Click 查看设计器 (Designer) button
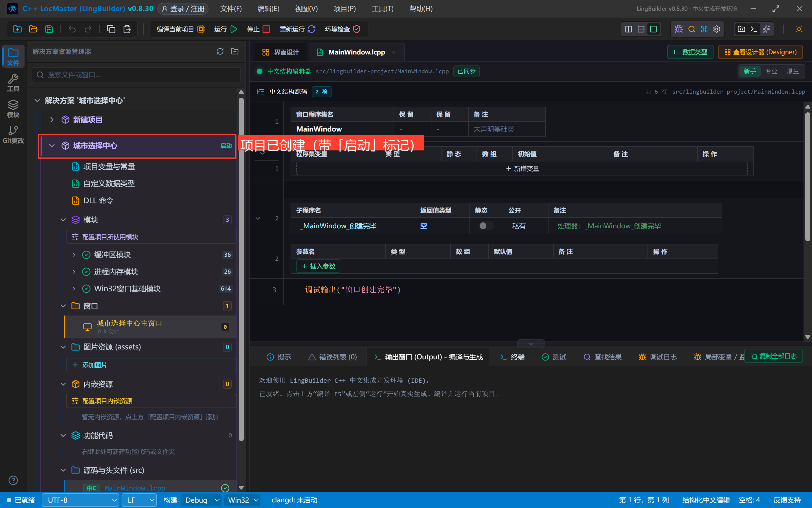The height and width of the screenshot is (508, 812). [x=760, y=52]
